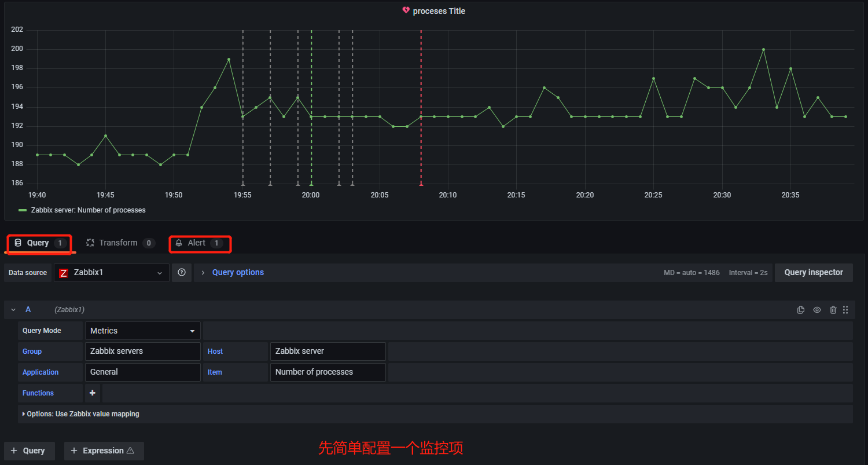The image size is (868, 465).
Task: Click the (Zabbix1) label in query row A
Action: pyautogui.click(x=69, y=310)
